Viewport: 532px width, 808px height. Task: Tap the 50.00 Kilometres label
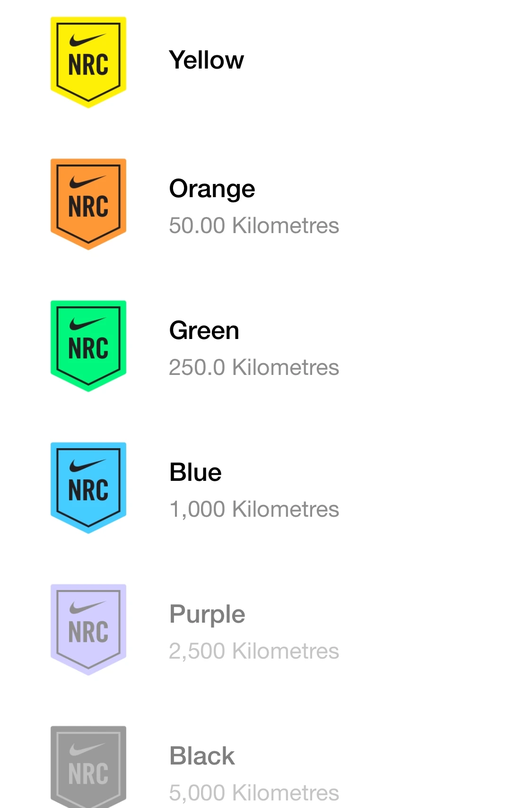(x=254, y=226)
